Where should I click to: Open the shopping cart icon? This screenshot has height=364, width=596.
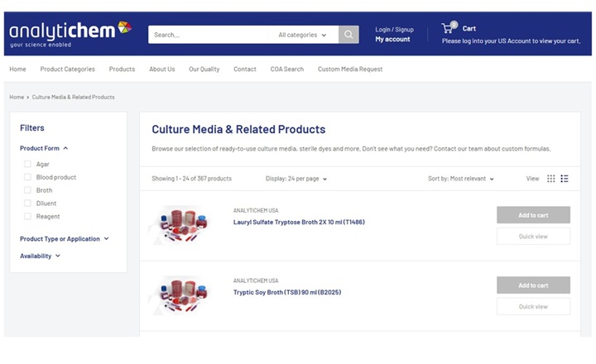(x=449, y=28)
